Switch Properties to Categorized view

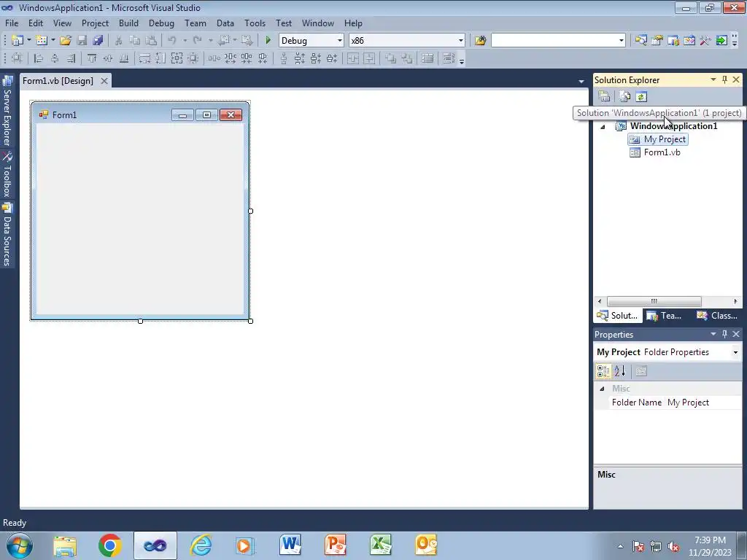pos(603,371)
